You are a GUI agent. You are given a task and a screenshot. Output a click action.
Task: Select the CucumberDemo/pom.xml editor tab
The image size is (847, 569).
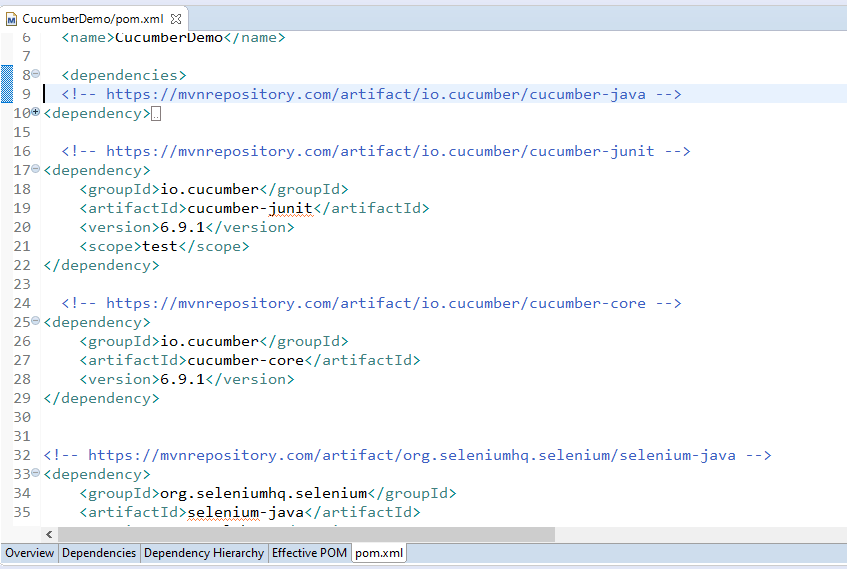(92, 19)
